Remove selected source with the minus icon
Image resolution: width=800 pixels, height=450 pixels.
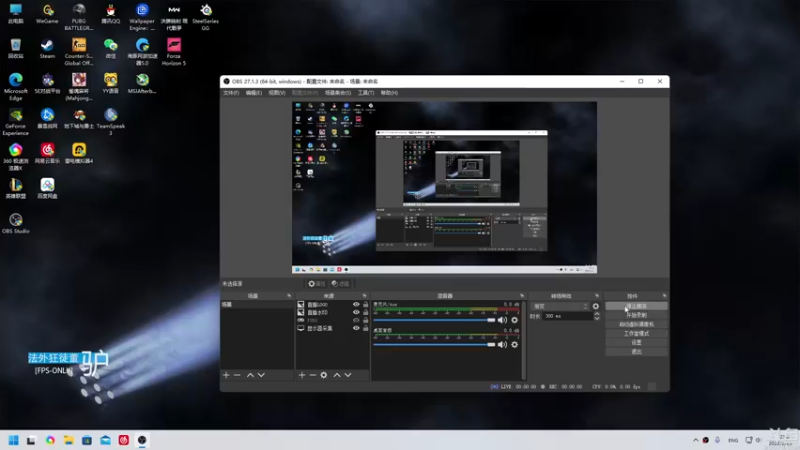[313, 375]
